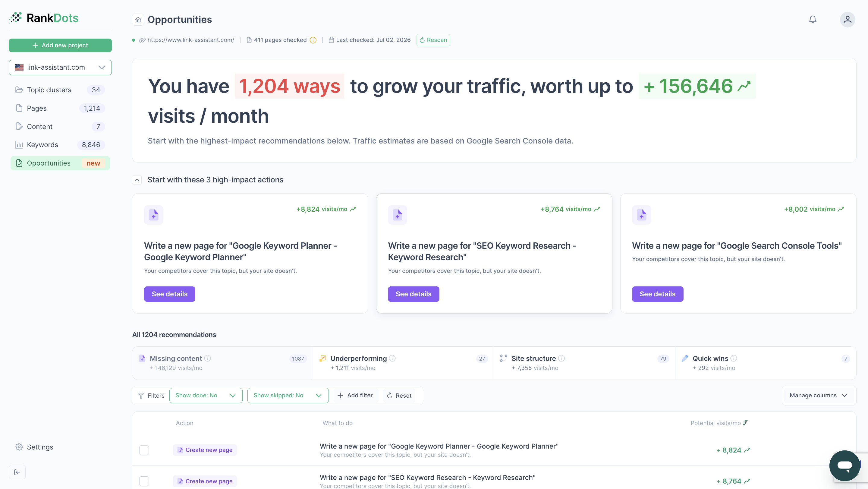Open the Pages section
Viewport: 868px width, 489px height.
pyautogui.click(x=60, y=108)
